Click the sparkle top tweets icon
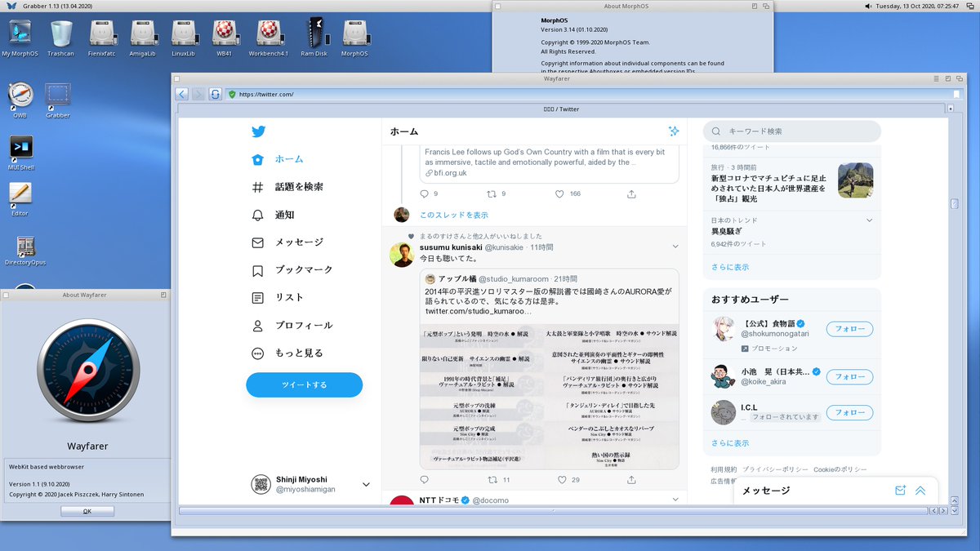This screenshot has width=980, height=551. 674,131
